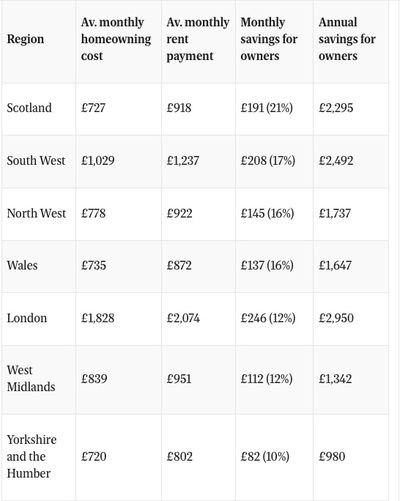
Task: Click the Av. monthly rent payment header
Action: 198,39
